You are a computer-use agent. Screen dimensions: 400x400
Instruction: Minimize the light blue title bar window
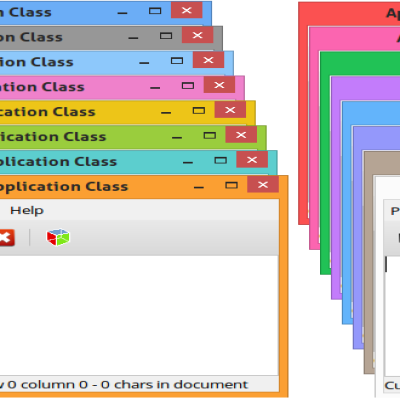coord(144,63)
